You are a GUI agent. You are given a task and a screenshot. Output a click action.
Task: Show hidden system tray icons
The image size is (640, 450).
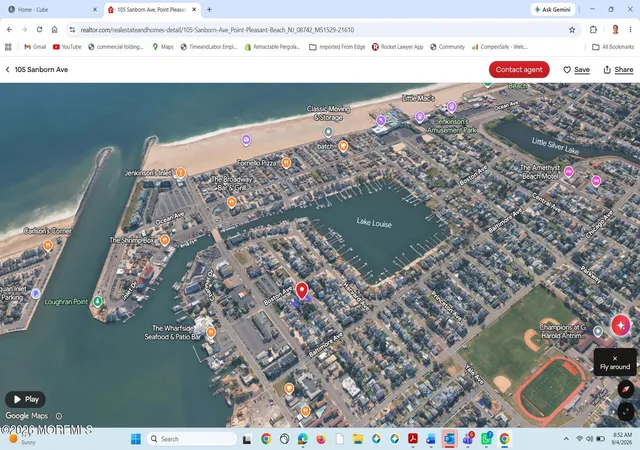pos(566,439)
